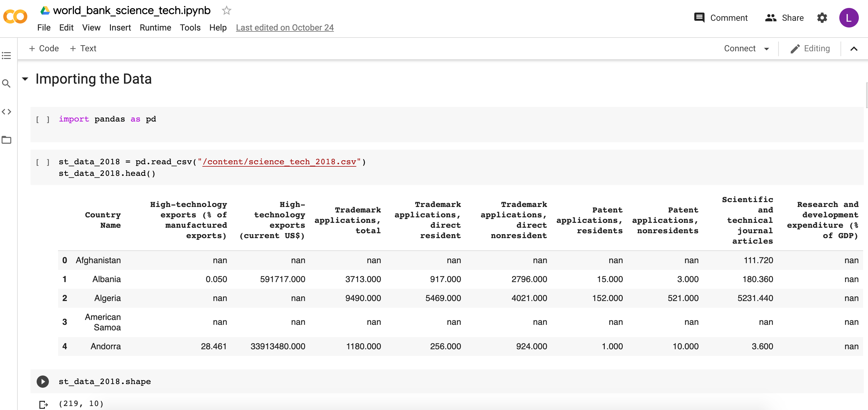
Task: Expand the Connect dropdown arrow
Action: 767,49
